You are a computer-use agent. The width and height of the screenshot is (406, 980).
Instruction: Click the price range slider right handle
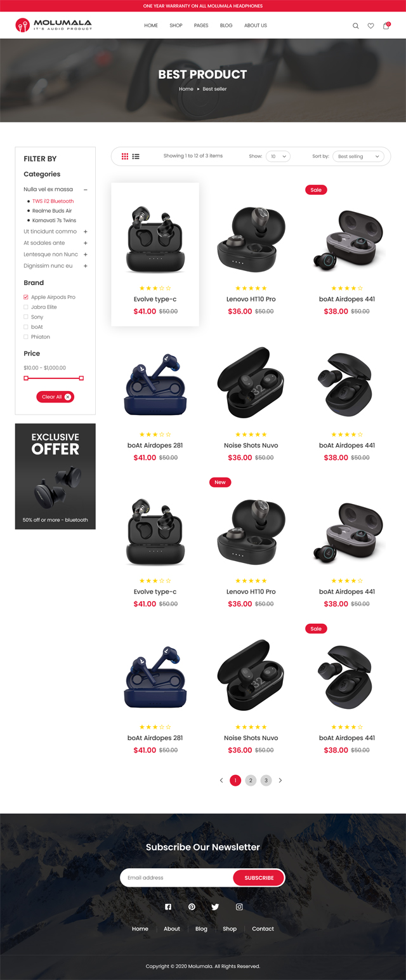[x=81, y=378]
